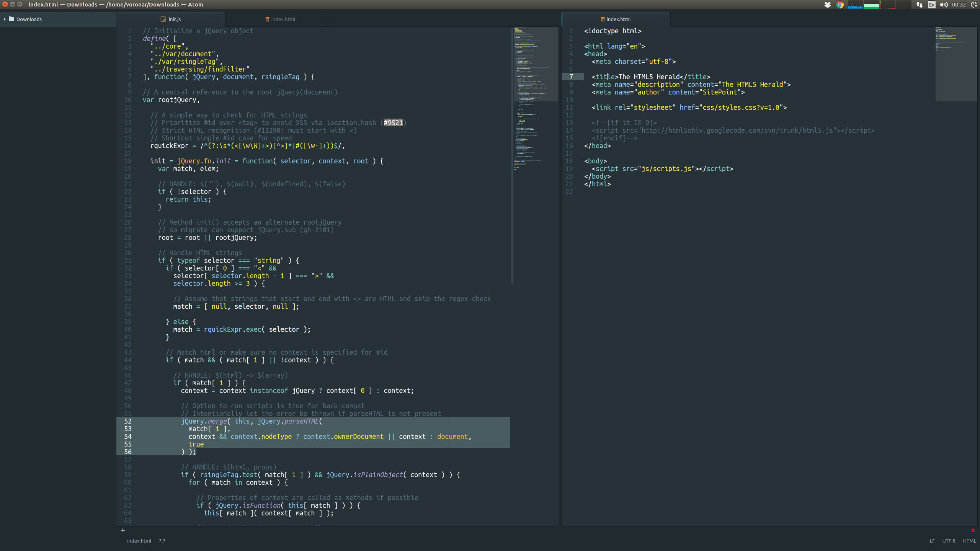980x551 pixels.
Task: Click the Downloads folder icon in tree
Action: click(x=11, y=19)
